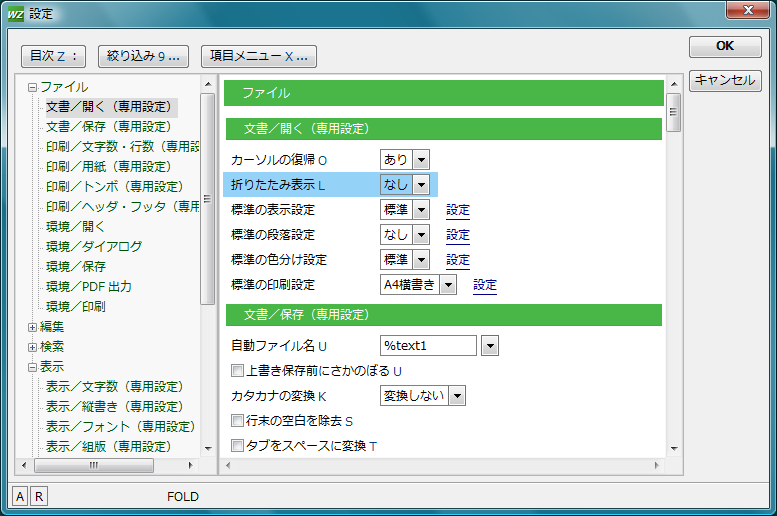Click the キャンセル button
The image size is (777, 516).
725,80
